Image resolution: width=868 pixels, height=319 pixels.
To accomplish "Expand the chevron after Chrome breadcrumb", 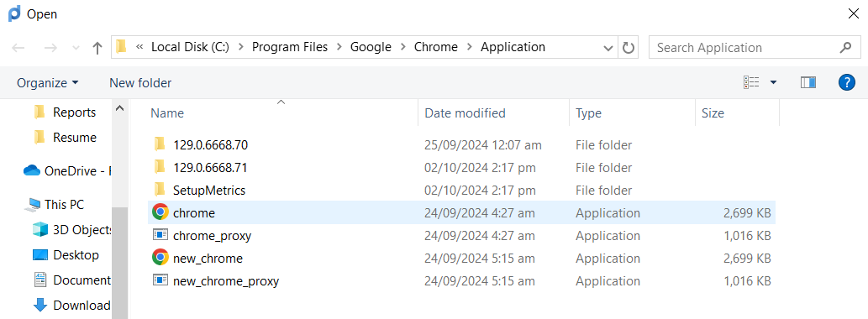I will (x=470, y=48).
